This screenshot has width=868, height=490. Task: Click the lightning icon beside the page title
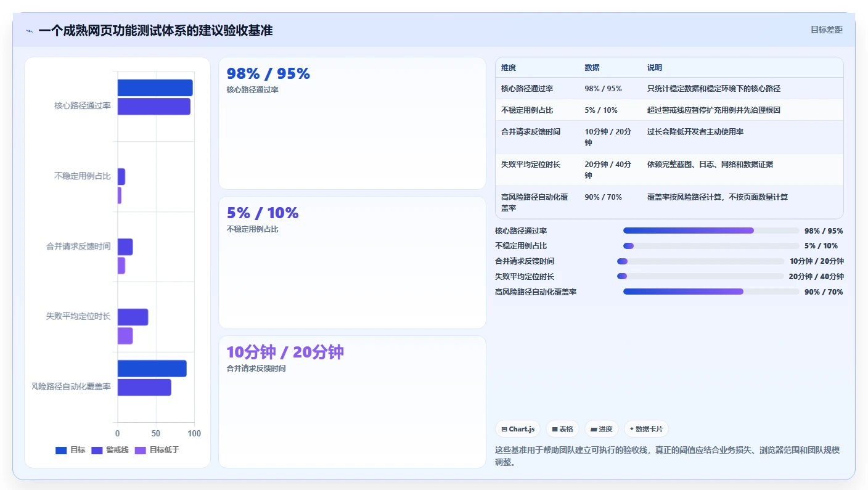[29, 31]
